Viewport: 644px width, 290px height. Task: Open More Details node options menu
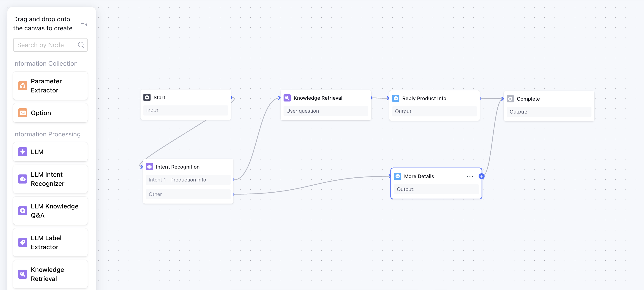pyautogui.click(x=470, y=176)
